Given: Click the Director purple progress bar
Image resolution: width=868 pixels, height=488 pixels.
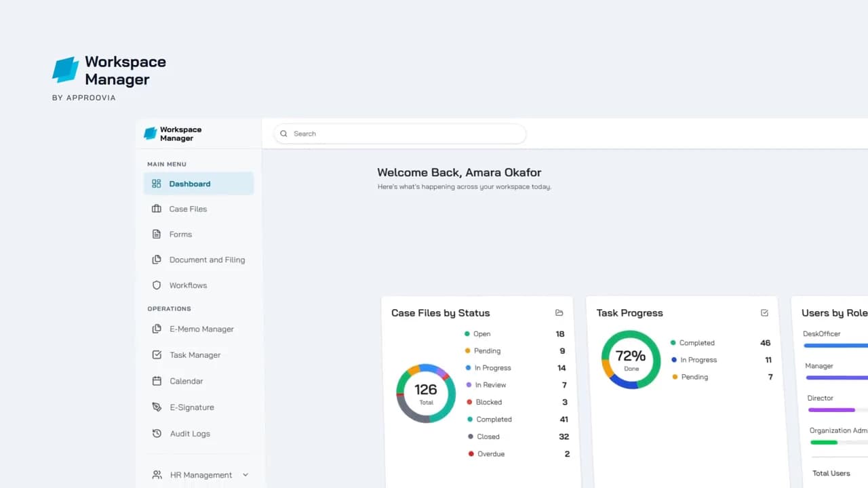Looking at the screenshot, I should tap(832, 409).
